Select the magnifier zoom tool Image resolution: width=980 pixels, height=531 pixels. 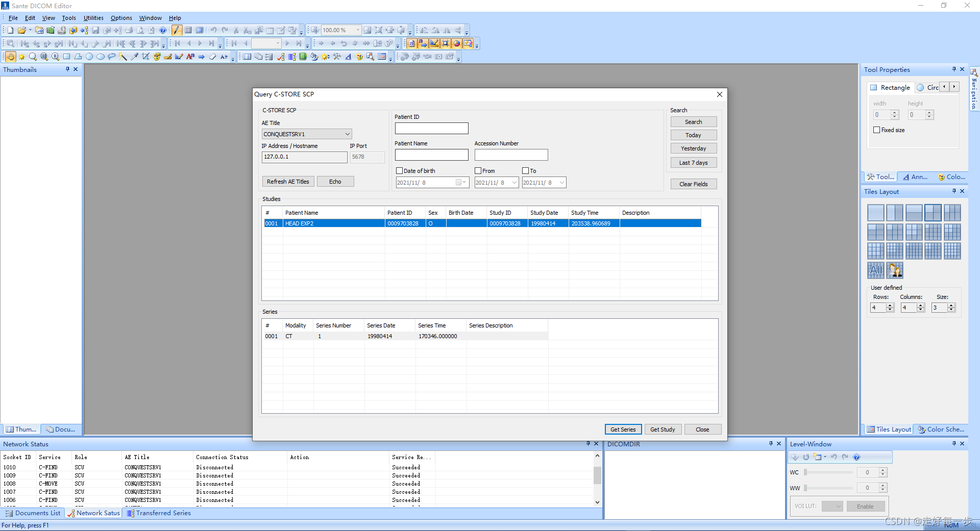[33, 57]
